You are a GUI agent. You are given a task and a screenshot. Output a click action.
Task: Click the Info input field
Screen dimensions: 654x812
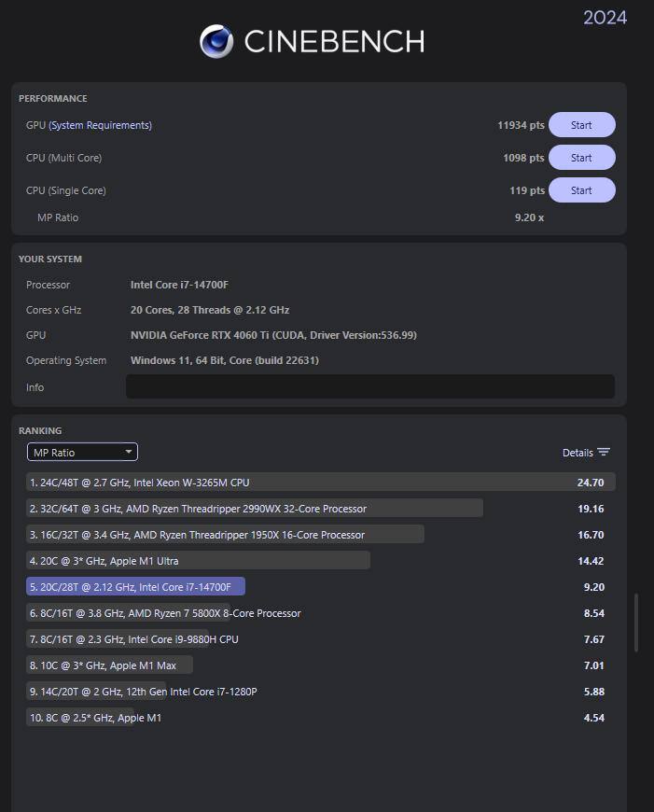tap(369, 386)
